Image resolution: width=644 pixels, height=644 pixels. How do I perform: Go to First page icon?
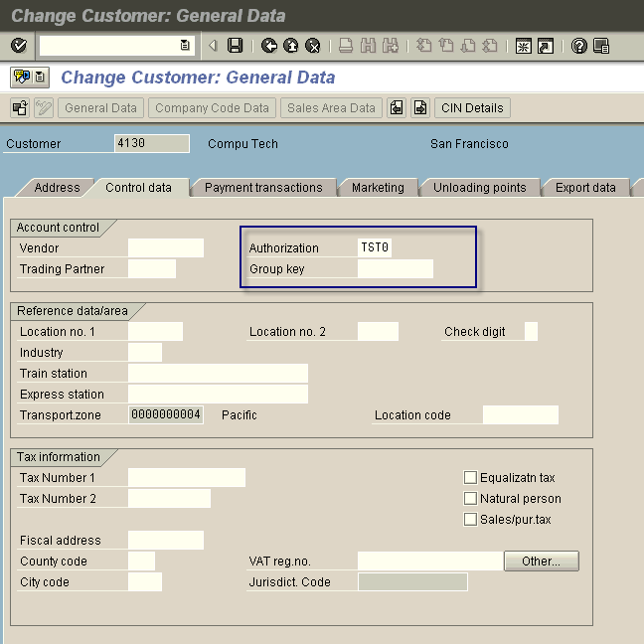(x=423, y=46)
